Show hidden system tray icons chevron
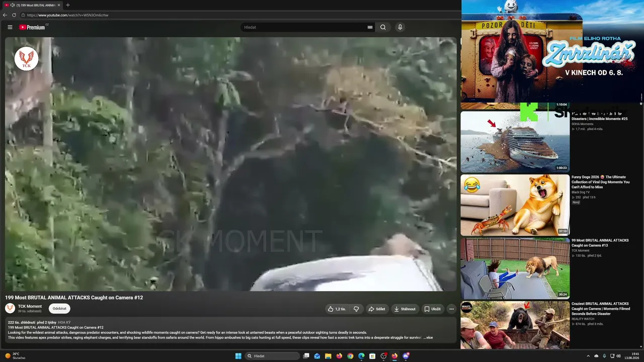This screenshot has width=644, height=362. pyautogui.click(x=588, y=356)
